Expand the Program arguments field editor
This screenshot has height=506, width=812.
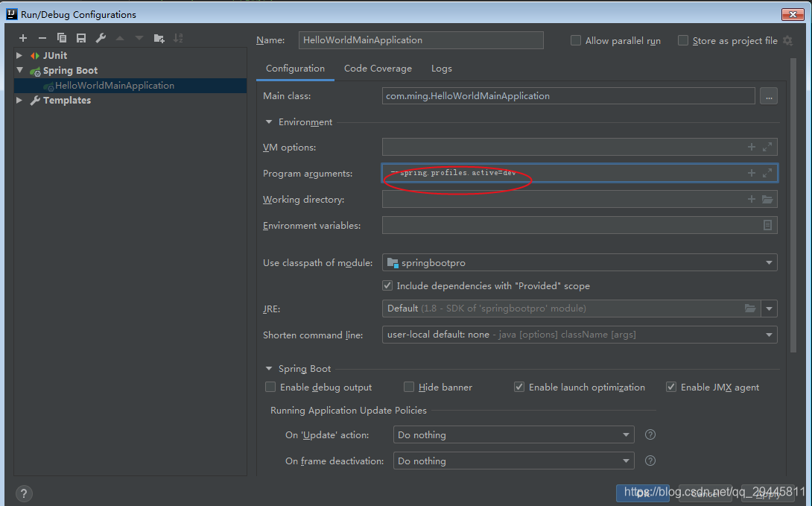click(767, 173)
